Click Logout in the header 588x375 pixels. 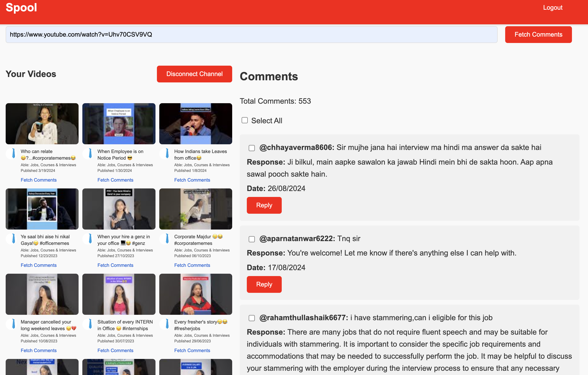coord(552,8)
